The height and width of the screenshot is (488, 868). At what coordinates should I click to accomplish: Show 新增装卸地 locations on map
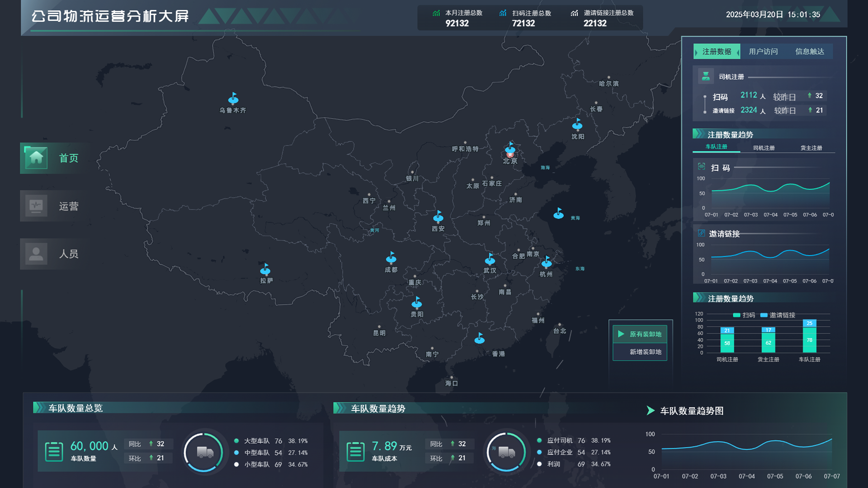(x=640, y=352)
